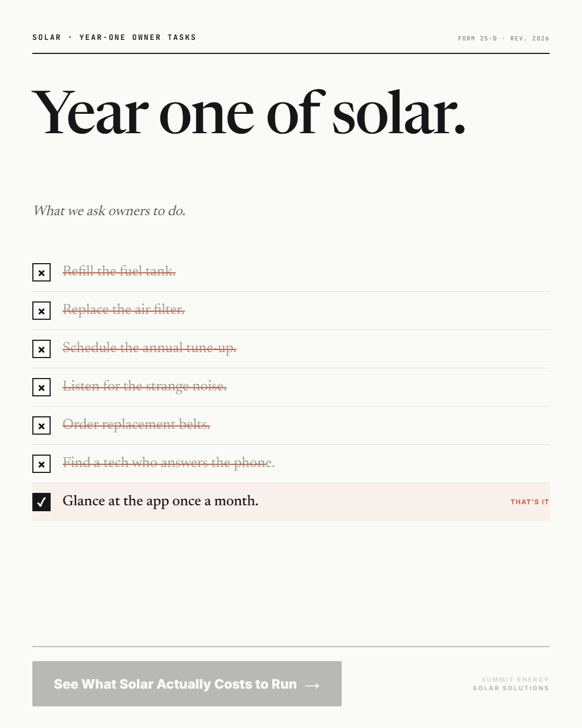582x728 pixels.
Task: Click the X box beside Find a tech item
Action: 41,464
